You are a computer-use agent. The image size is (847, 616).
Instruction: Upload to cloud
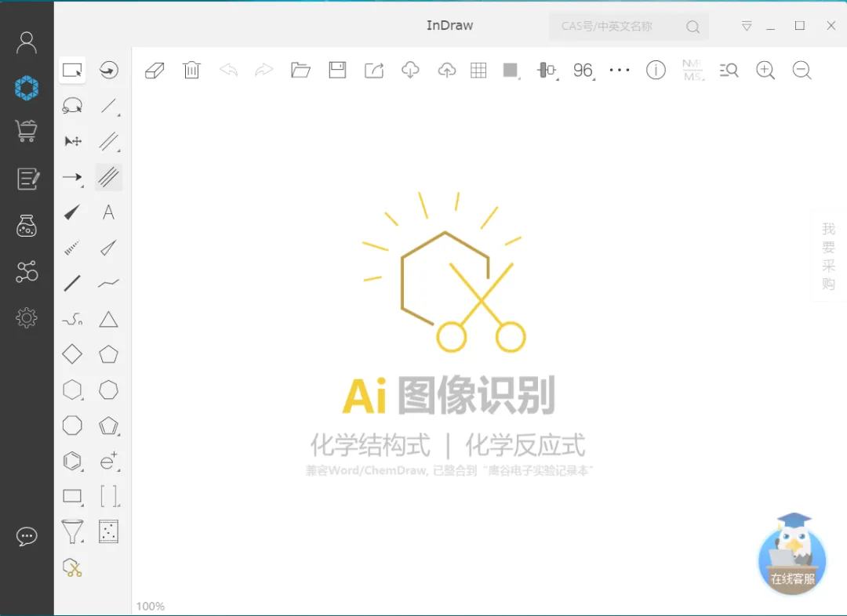click(x=447, y=71)
